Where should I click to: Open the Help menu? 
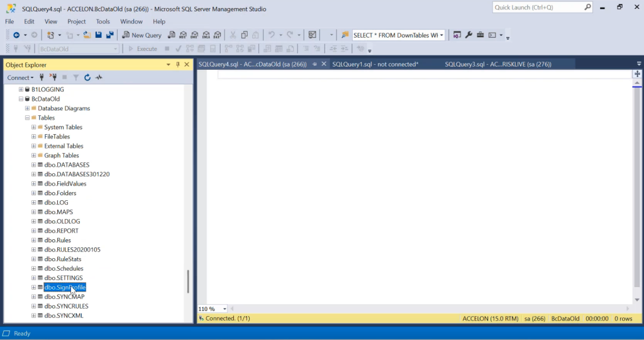(x=159, y=21)
